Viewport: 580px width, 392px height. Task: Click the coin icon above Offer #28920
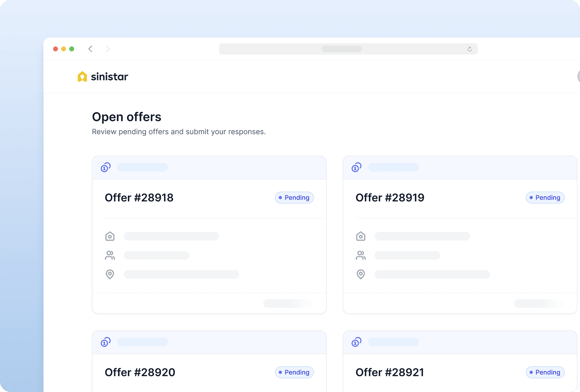105,342
